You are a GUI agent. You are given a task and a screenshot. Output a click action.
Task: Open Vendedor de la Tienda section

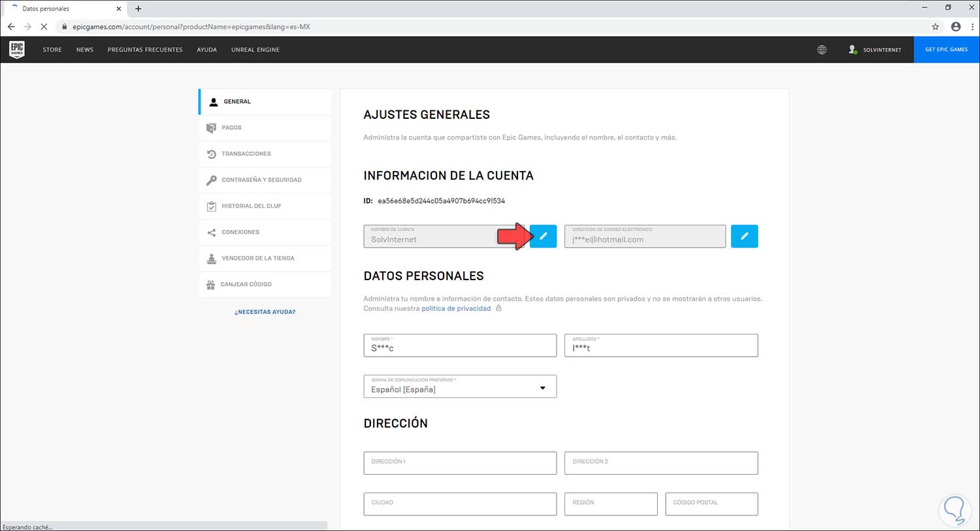[x=265, y=259]
